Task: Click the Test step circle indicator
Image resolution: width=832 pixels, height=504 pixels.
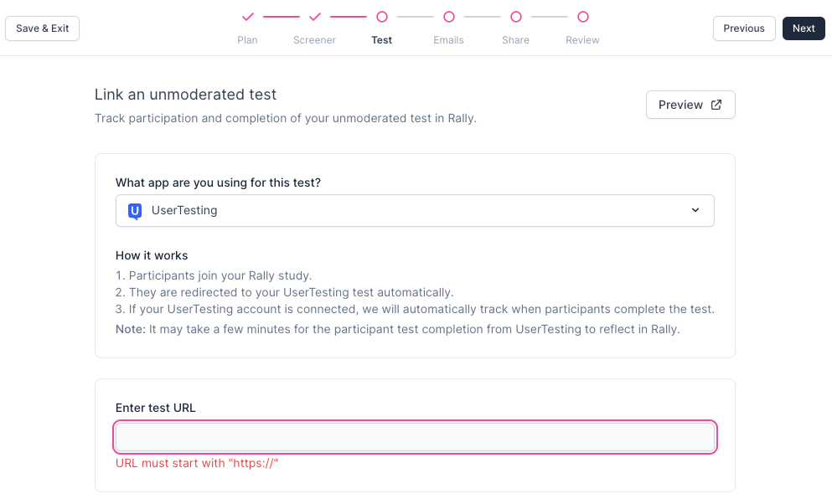Action: (382, 17)
